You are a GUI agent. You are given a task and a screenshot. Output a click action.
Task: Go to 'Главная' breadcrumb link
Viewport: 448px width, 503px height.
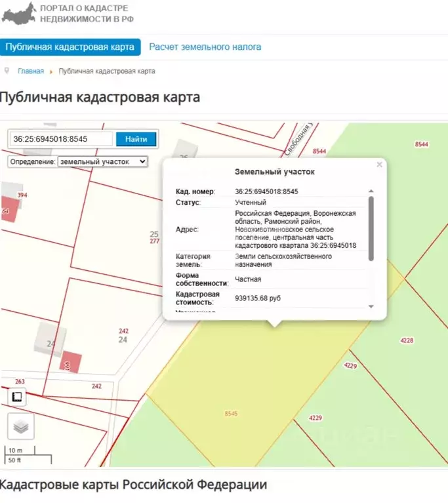pos(31,71)
